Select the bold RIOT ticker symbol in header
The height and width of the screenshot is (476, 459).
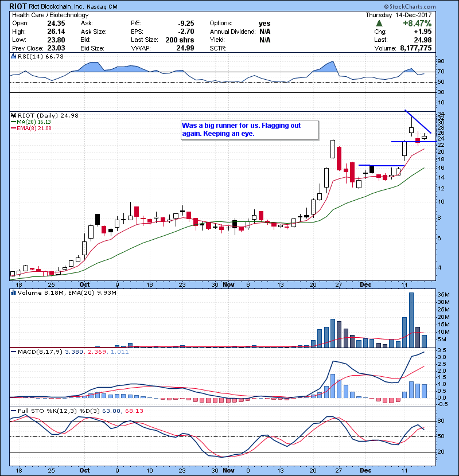click(18, 6)
